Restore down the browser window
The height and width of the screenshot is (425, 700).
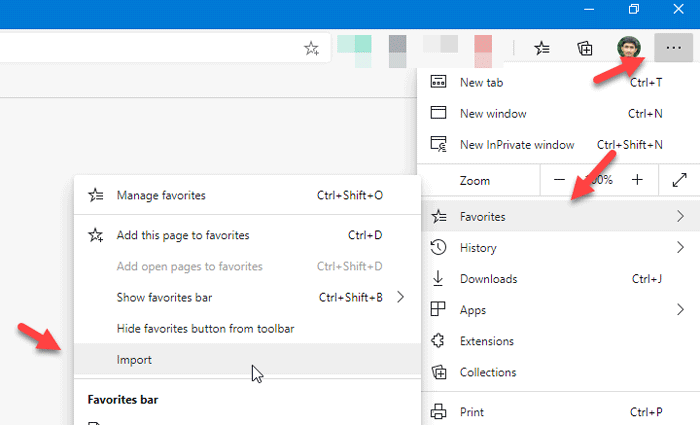tap(633, 9)
